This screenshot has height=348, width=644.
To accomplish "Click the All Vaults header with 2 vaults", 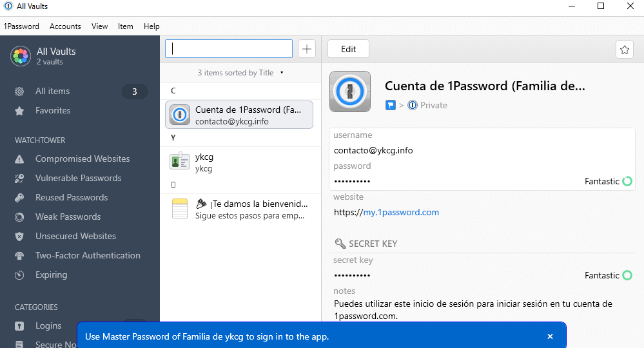I will [x=56, y=56].
